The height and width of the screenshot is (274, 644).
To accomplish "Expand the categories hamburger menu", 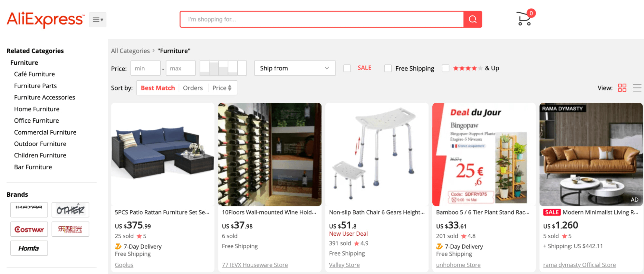I will 98,20.
